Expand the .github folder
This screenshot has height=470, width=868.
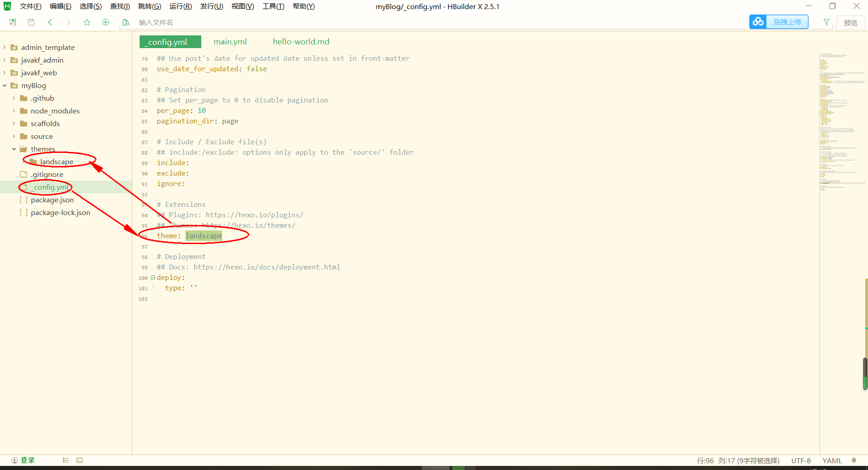(14, 98)
